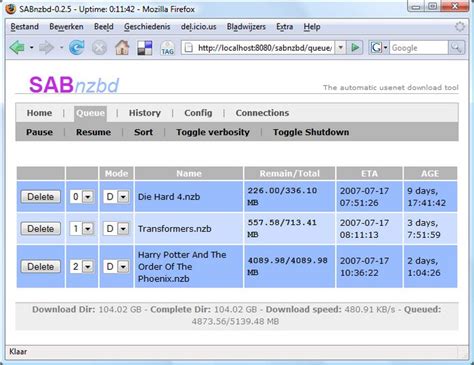
Task: Click the Google search box
Action: pyautogui.click(x=419, y=48)
